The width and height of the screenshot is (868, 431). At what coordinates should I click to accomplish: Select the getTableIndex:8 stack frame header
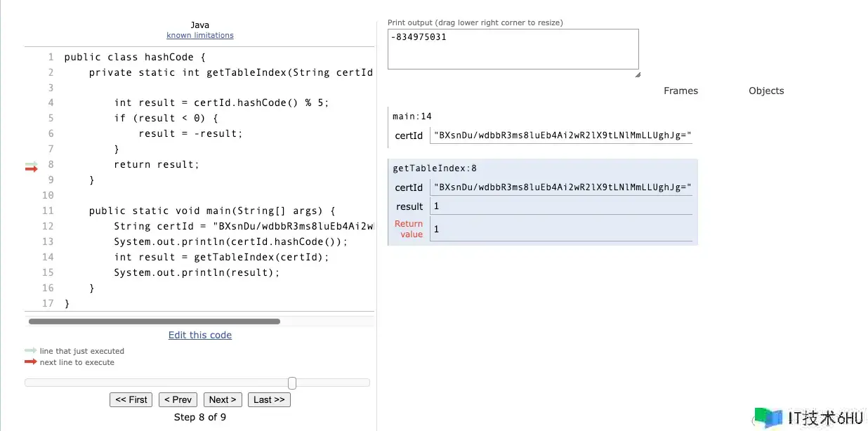pos(435,168)
